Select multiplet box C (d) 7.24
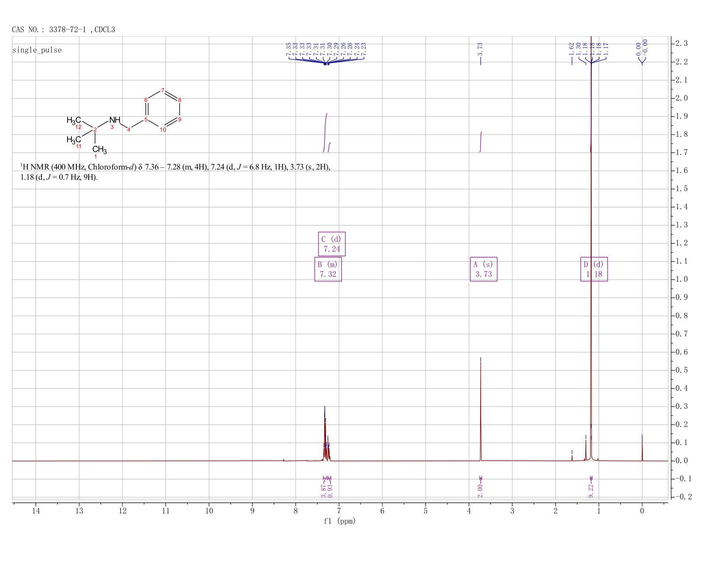This screenshot has width=728, height=563. pyautogui.click(x=332, y=244)
